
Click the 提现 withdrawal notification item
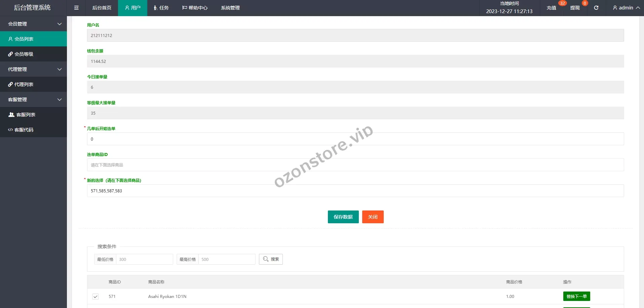[x=575, y=8]
